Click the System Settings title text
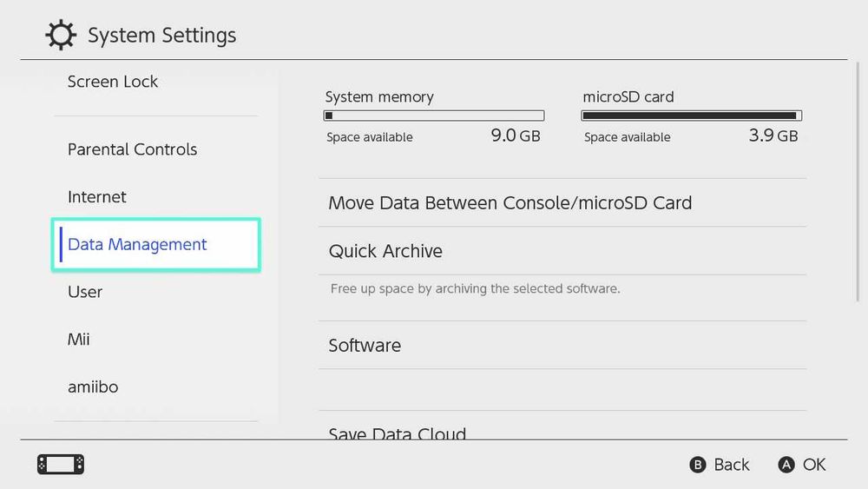Image resolution: width=868 pixels, height=489 pixels. 162,36
